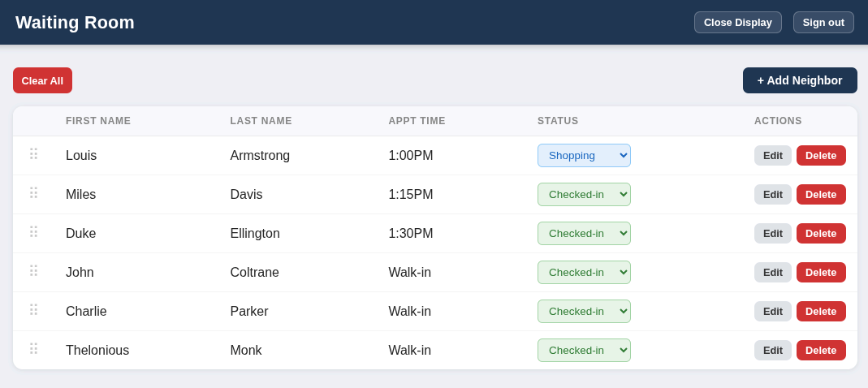Click the Waiting Room title
Viewport: 868px width, 388px height.
[75, 22]
